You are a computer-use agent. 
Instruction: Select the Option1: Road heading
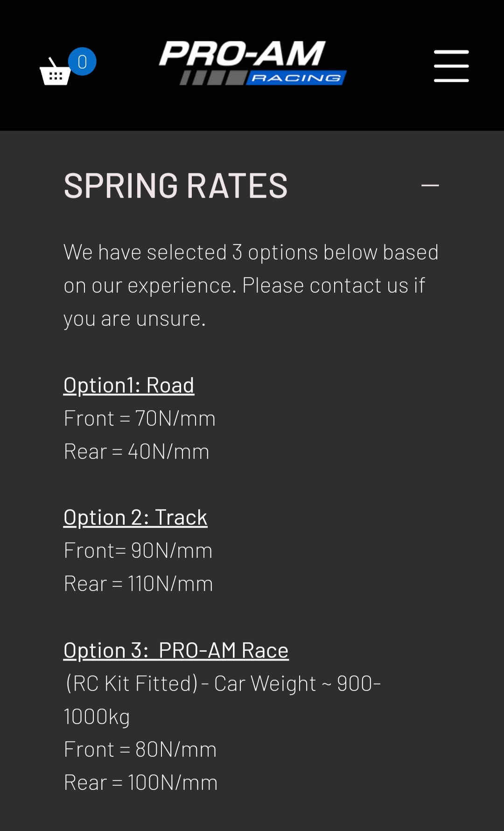(x=129, y=385)
